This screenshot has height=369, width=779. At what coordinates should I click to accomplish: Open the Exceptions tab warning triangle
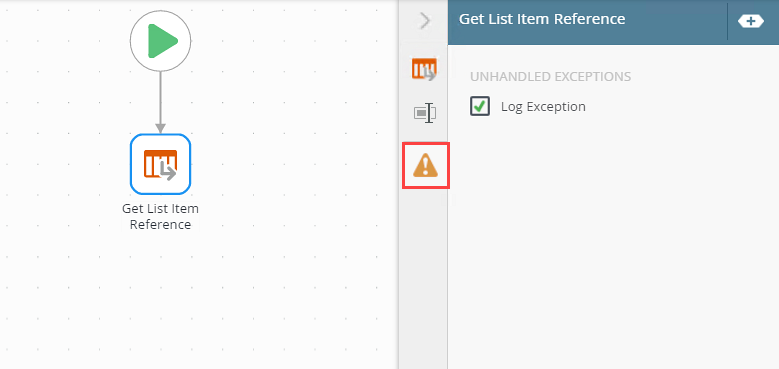[x=426, y=165]
